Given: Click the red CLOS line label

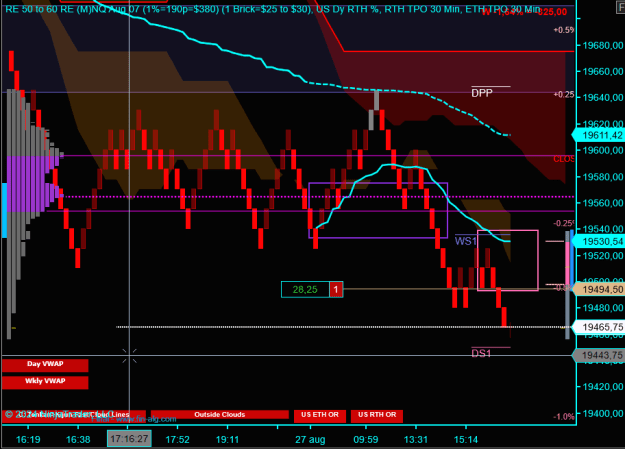Looking at the screenshot, I should tap(564, 159).
